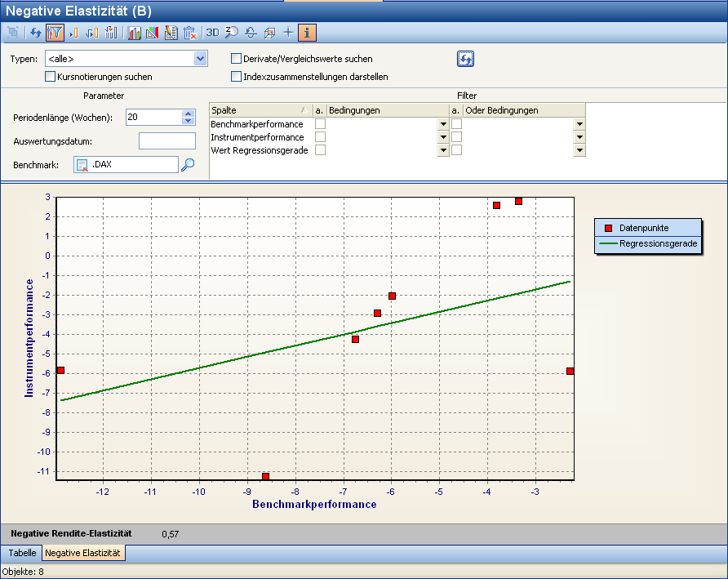Expand Bedingungen dropdown for Benchmarkperformance row
Screen dimensions: 728x579
pos(443,124)
